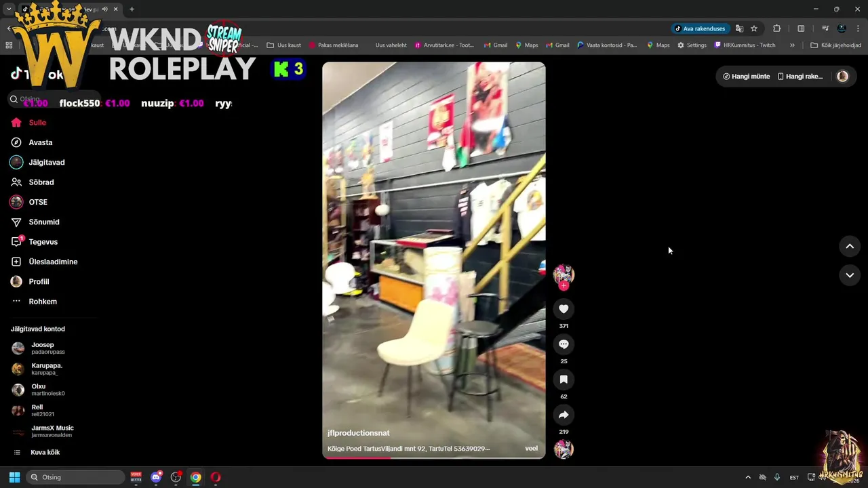Click the Otsing taskbar search box
868x488 pixels.
(x=75, y=477)
